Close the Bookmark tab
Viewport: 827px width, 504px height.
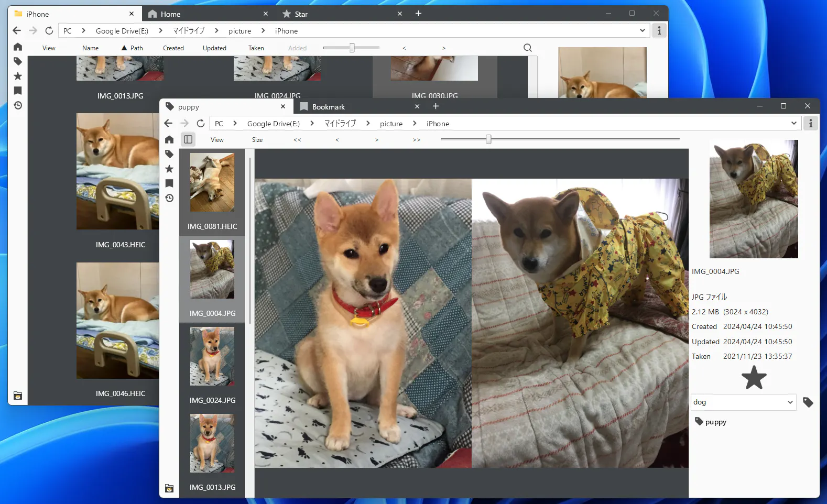(417, 106)
